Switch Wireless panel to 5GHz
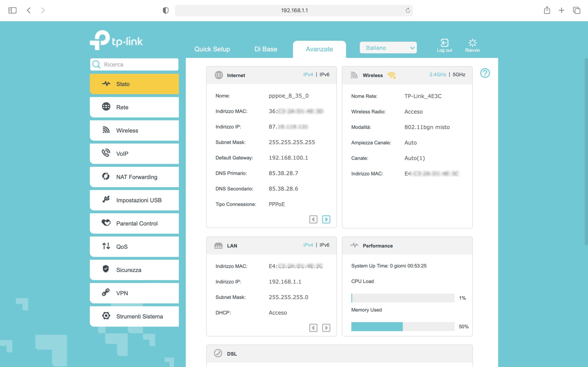 [x=459, y=75]
